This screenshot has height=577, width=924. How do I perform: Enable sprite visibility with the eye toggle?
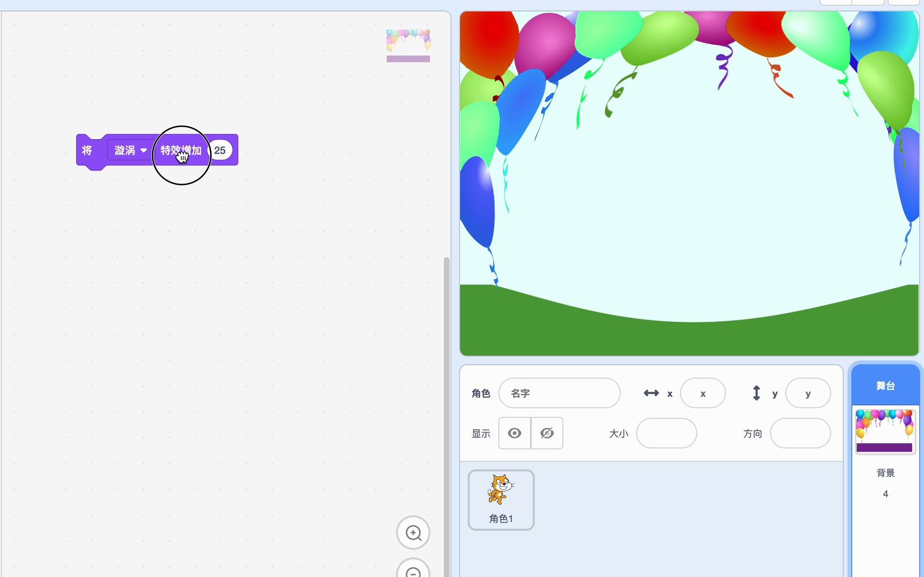(x=514, y=433)
